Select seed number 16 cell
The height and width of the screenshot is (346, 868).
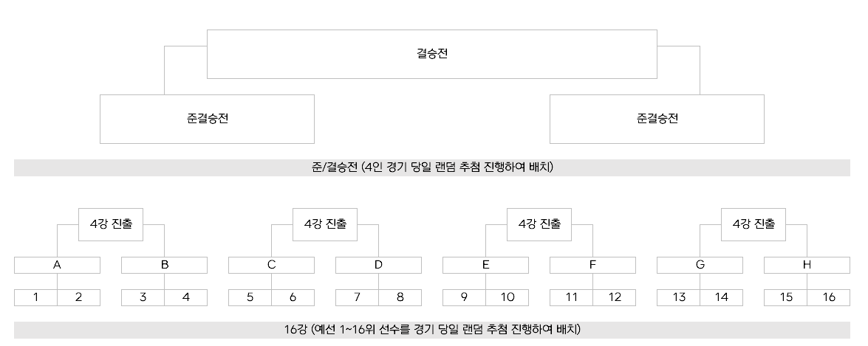pyautogui.click(x=828, y=297)
